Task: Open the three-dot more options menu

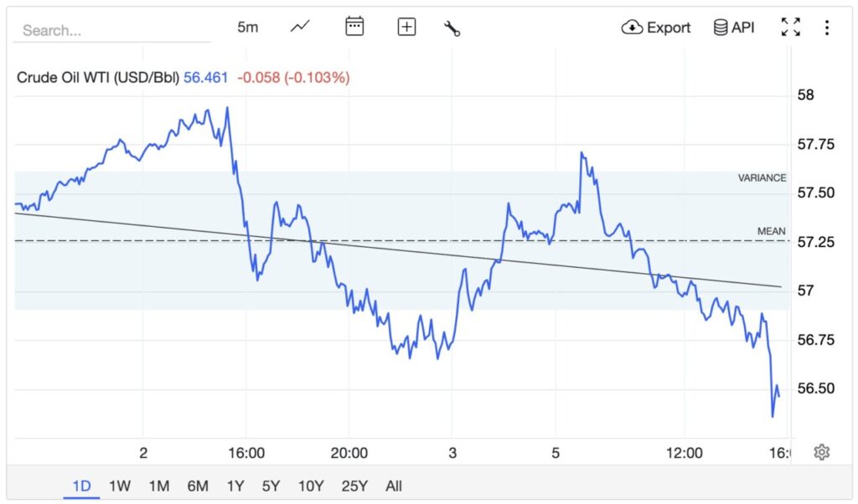Action: (x=827, y=28)
